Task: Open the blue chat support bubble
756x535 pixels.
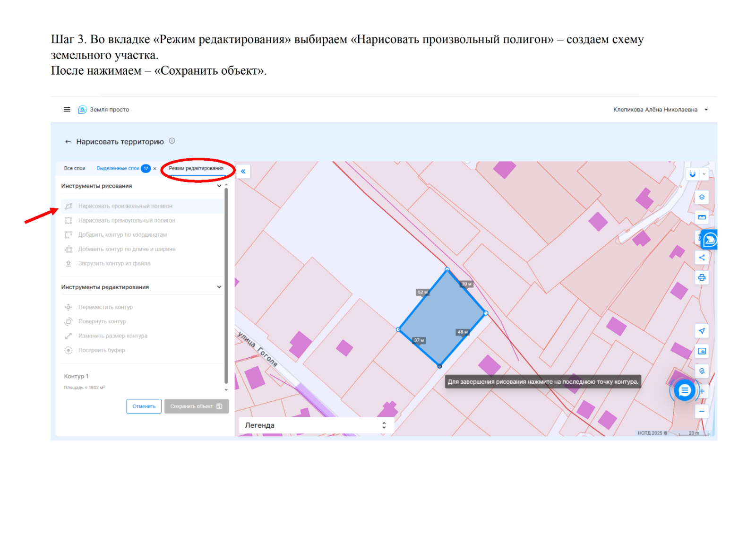Action: coord(684,390)
